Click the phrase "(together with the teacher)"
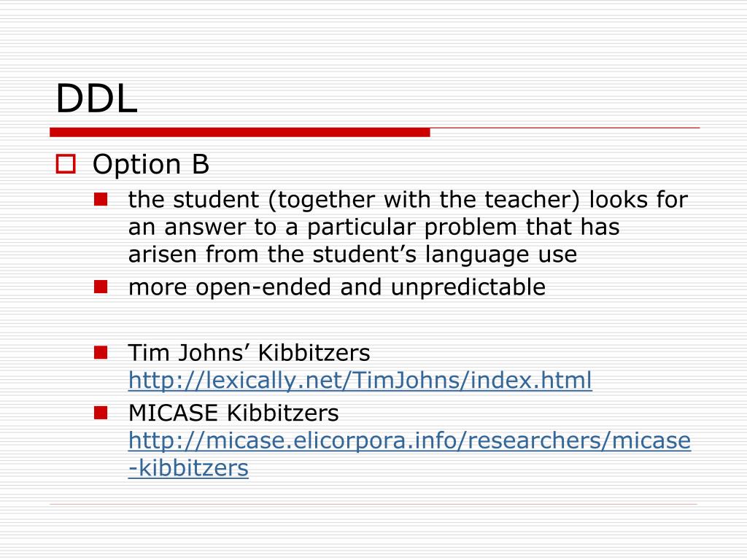This screenshot has height=560, width=747. [424, 200]
